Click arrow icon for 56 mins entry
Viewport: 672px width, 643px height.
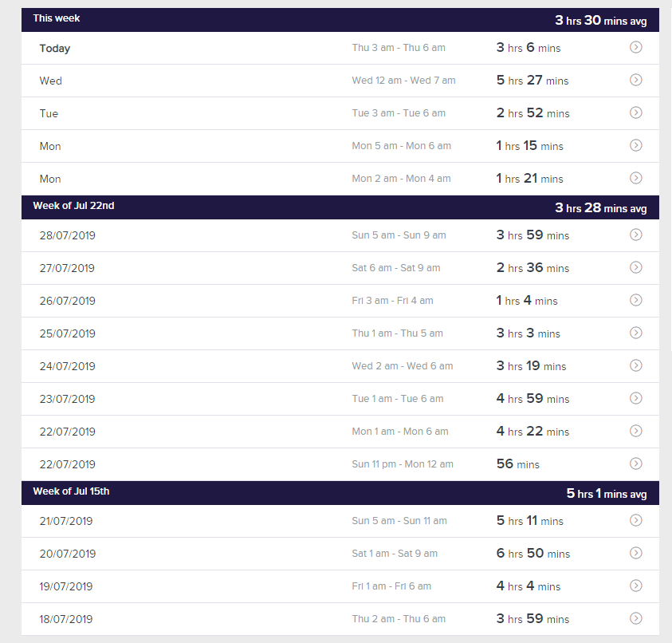pos(635,464)
